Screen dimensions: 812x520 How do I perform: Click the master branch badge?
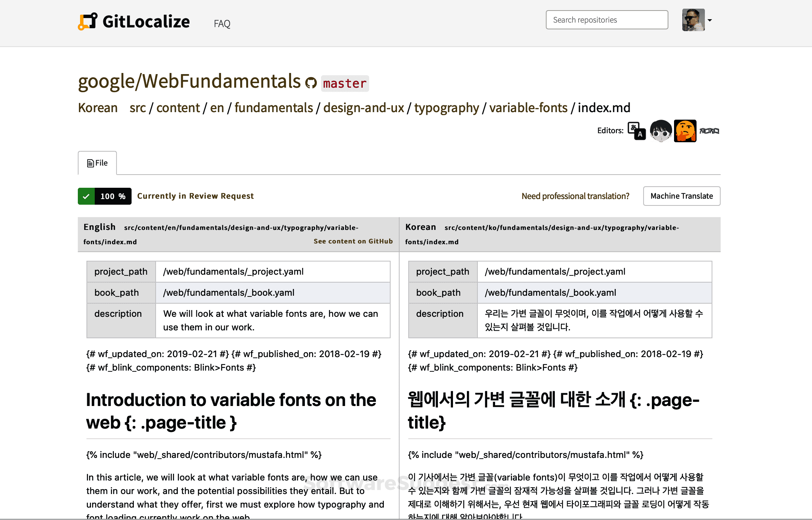click(344, 83)
